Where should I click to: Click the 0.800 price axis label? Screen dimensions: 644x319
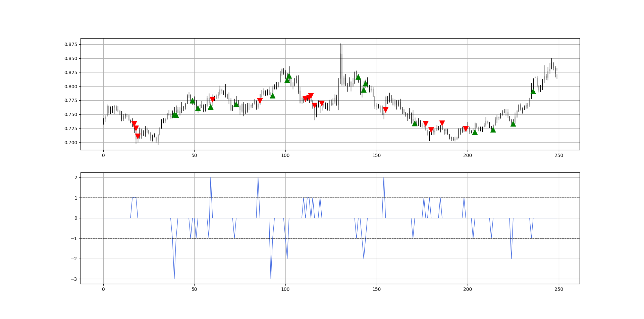click(x=71, y=87)
